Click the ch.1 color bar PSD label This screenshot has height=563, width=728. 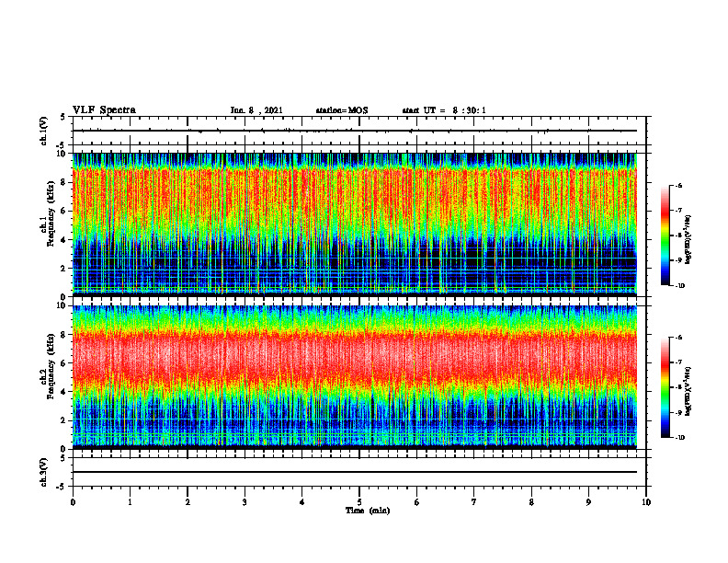(x=688, y=240)
